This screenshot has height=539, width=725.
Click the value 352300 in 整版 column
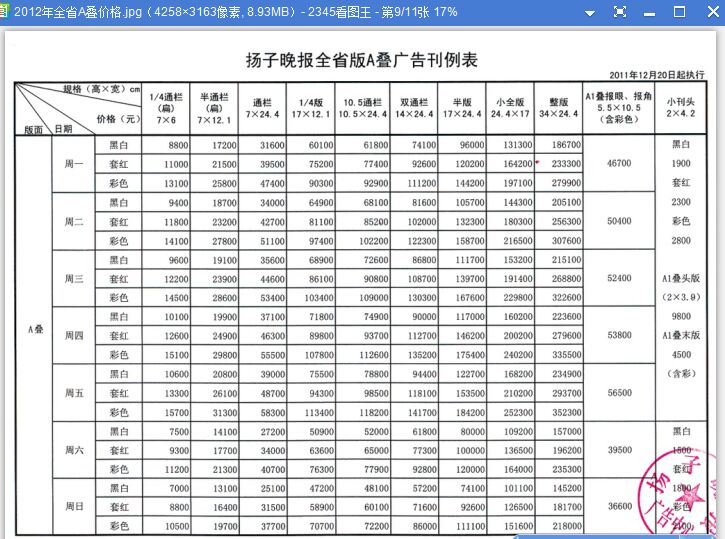566,412
